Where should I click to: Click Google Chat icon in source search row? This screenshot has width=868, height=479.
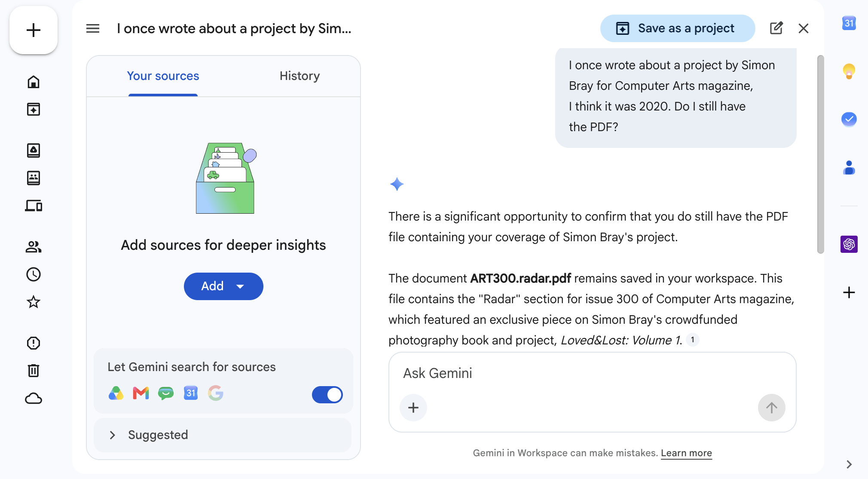(166, 393)
